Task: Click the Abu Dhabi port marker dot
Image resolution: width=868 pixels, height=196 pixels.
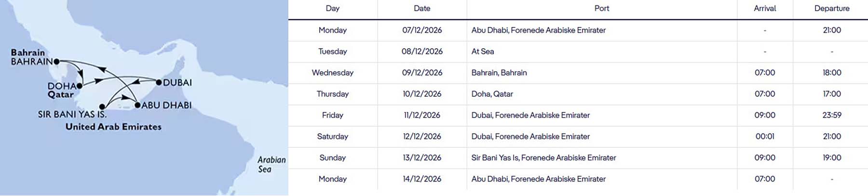Action: [137, 105]
